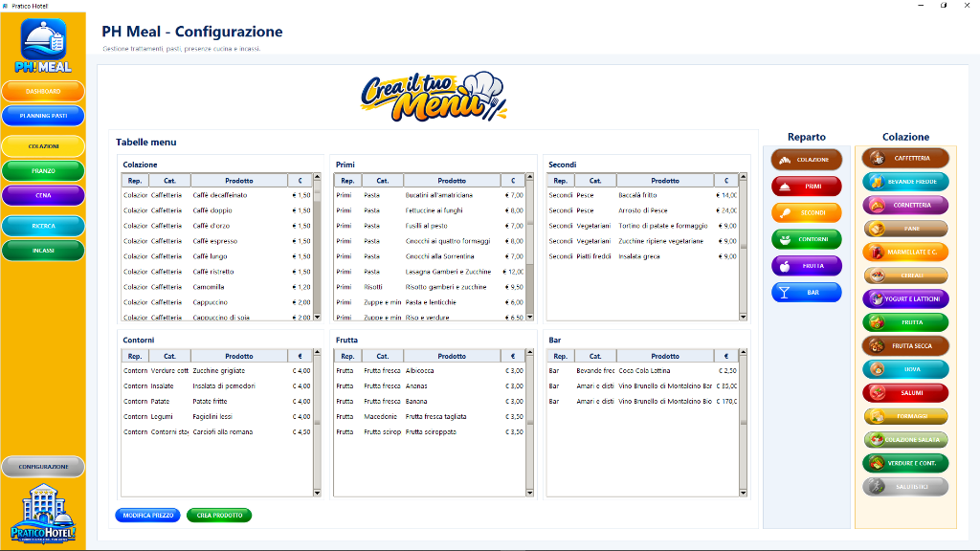Open the Salutistici category
This screenshot has width=980, height=551.
tap(905, 487)
